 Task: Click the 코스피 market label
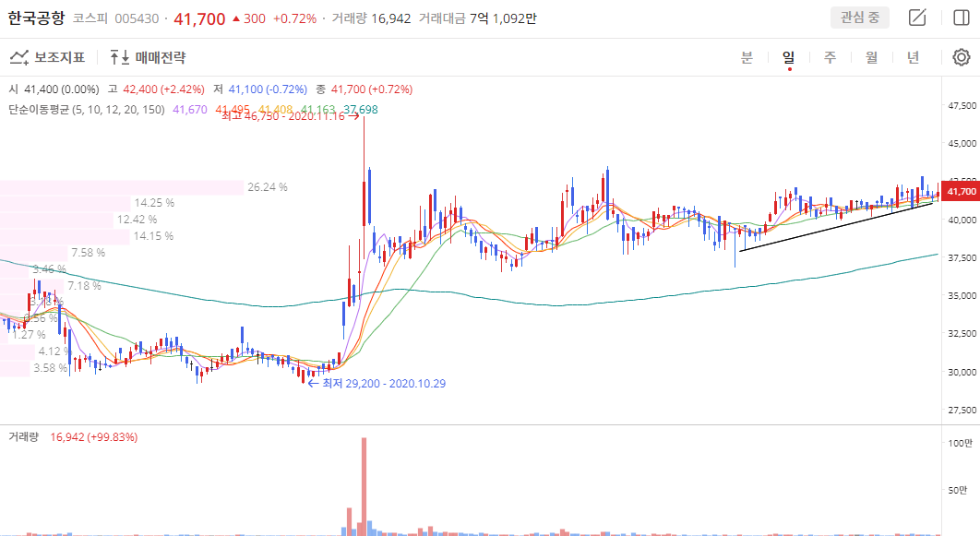90,18
